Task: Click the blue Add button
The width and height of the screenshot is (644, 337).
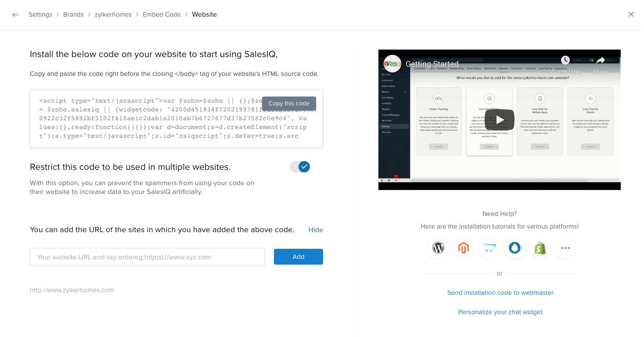Action: coord(299,257)
